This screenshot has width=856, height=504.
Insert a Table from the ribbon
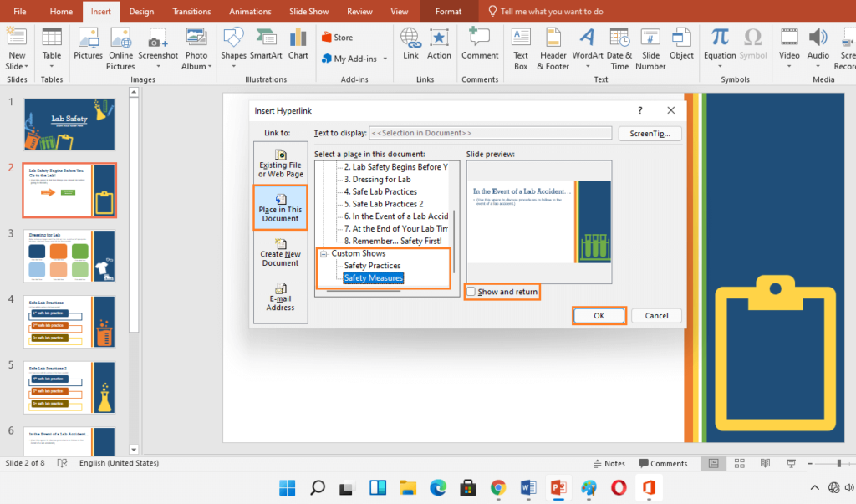click(x=52, y=43)
